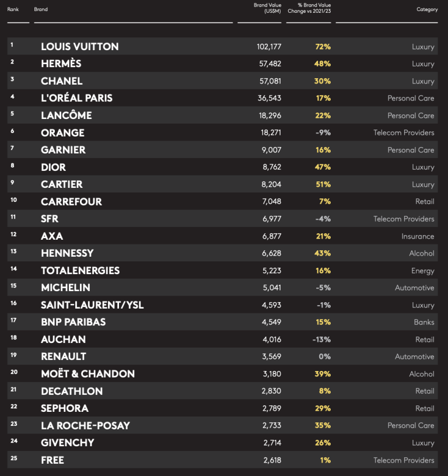The height and width of the screenshot is (476, 448).
Task: Click the Category column header
Action: (427, 9)
